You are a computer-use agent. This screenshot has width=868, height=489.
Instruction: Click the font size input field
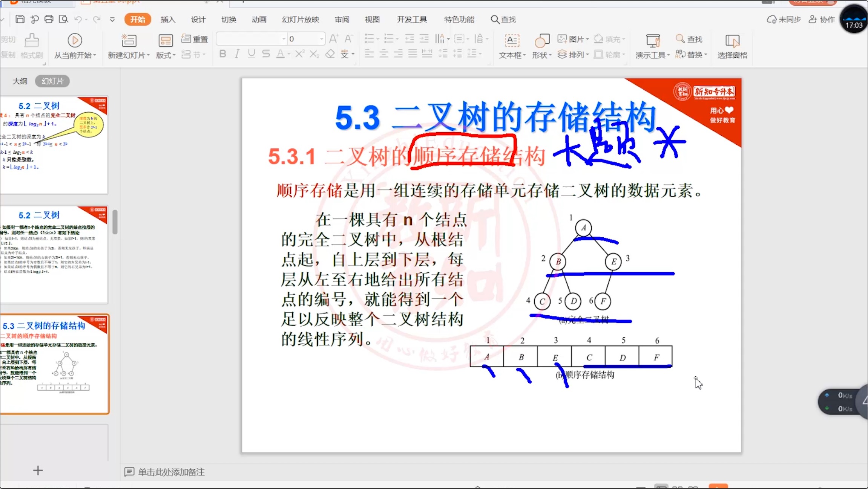pyautogui.click(x=303, y=39)
